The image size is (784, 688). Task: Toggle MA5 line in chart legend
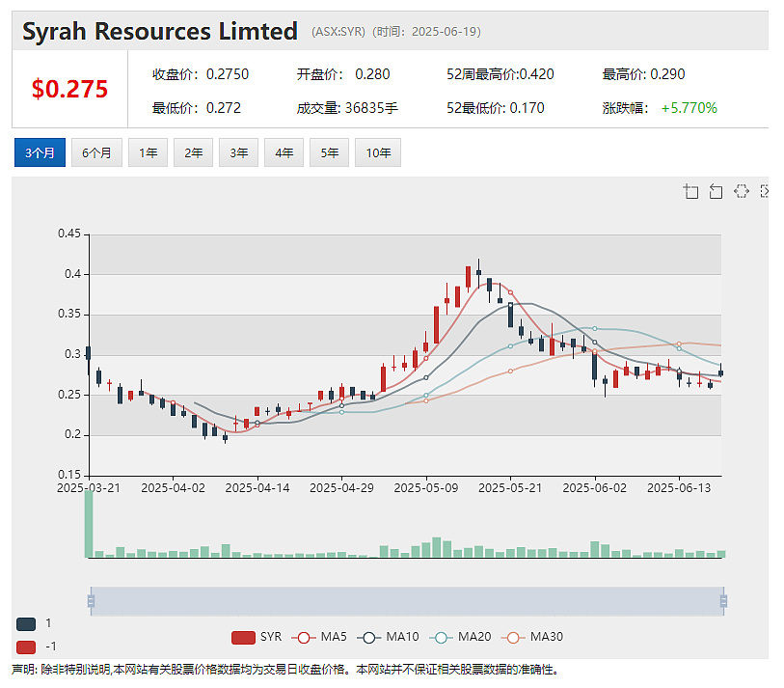pos(319,637)
